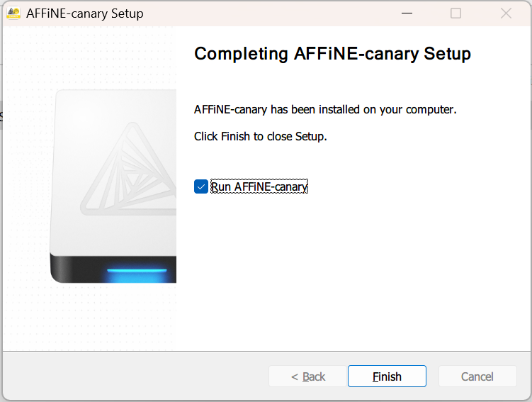Click the empty title bar area beside the title

coord(269,13)
